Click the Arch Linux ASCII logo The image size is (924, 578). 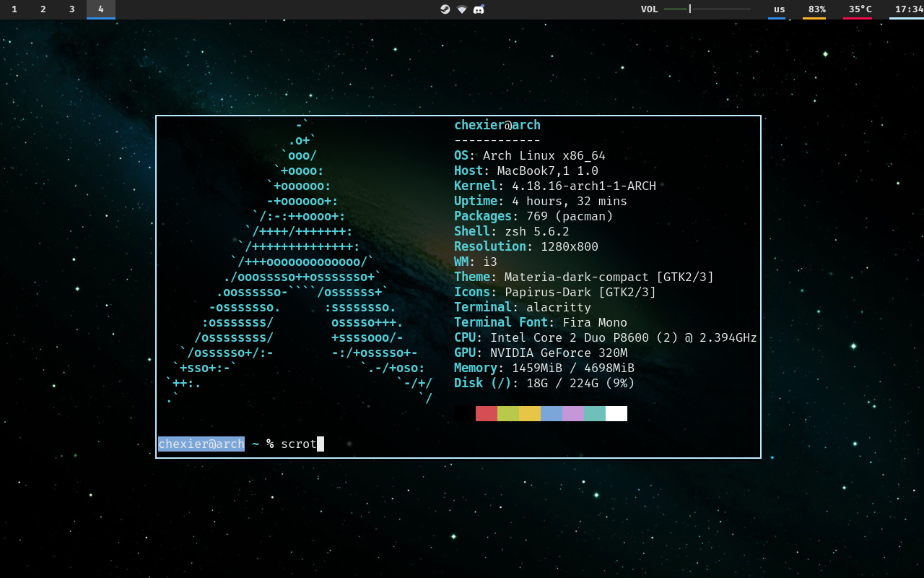click(x=299, y=262)
